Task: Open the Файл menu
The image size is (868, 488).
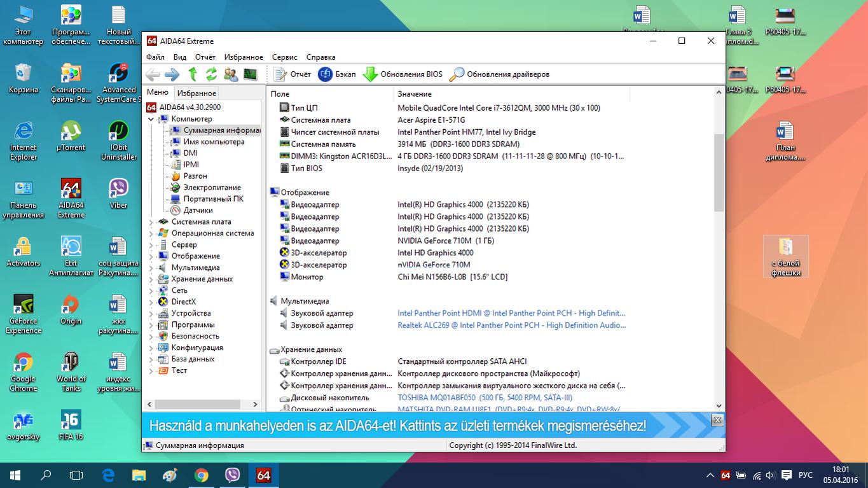Action: [x=155, y=57]
